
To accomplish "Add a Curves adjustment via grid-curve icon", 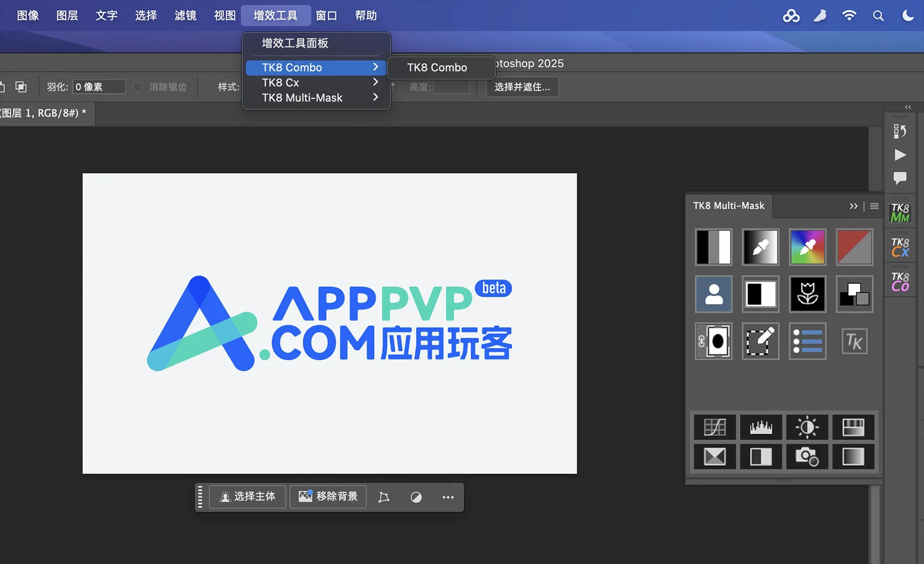I will pos(714,427).
